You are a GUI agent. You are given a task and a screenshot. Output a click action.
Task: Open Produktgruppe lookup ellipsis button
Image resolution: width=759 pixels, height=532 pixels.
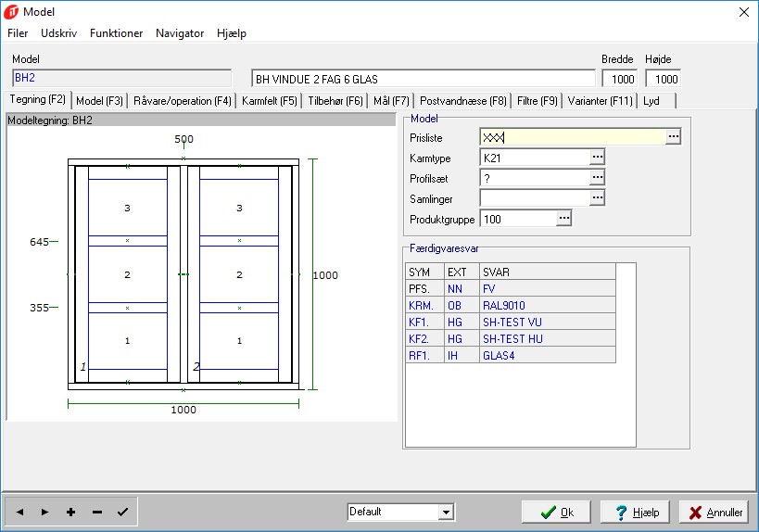click(x=564, y=219)
